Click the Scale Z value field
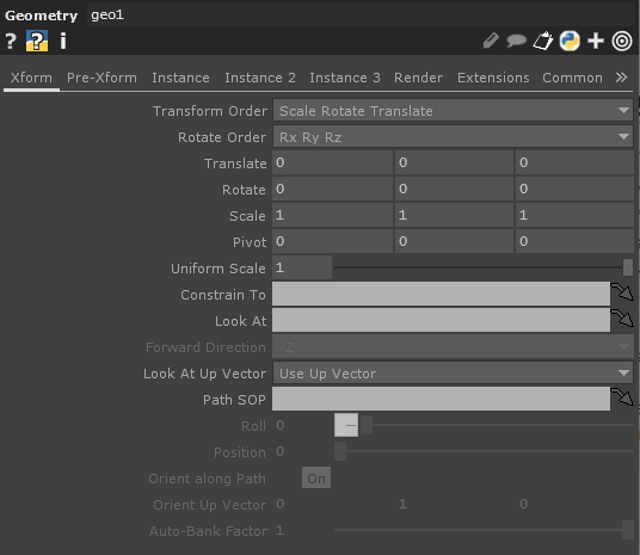The image size is (640, 555). coord(574,215)
